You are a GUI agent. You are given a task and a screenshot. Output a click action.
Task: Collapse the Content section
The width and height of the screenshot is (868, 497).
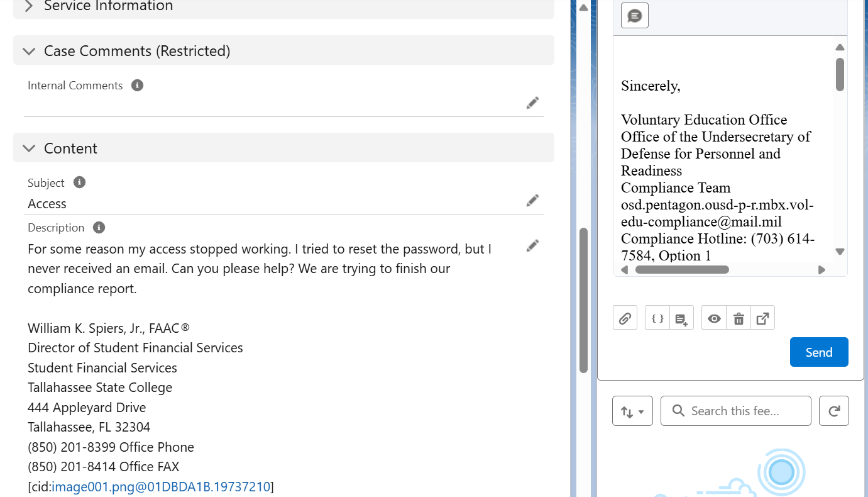(29, 148)
